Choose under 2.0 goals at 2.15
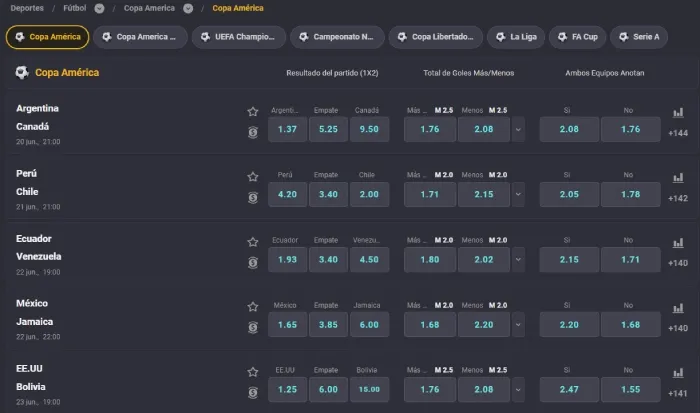The height and width of the screenshot is (413, 700). [484, 194]
